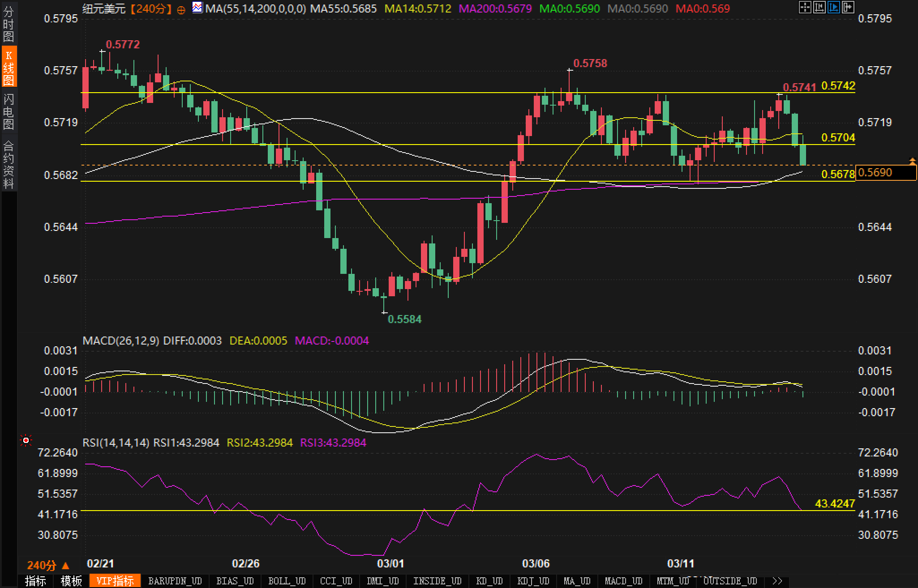Click the MACD(26,12,9) indicator title
918x588 pixels.
point(121,341)
